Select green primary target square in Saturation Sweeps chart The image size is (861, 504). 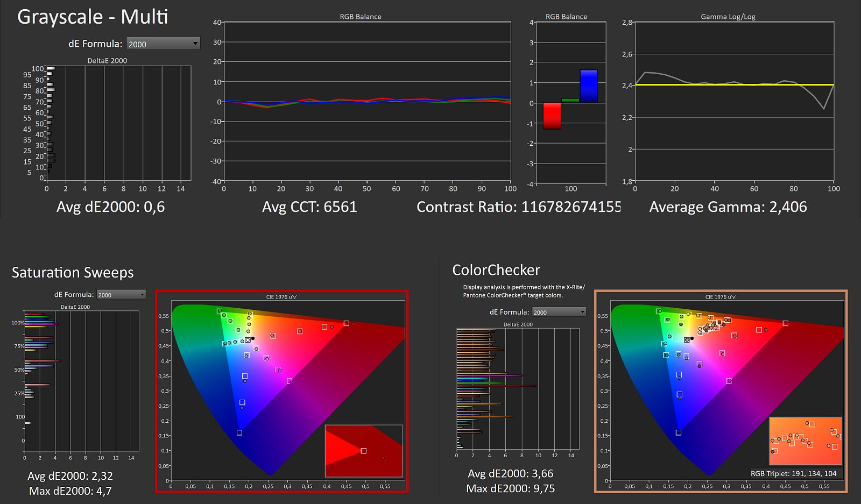pyautogui.click(x=220, y=311)
